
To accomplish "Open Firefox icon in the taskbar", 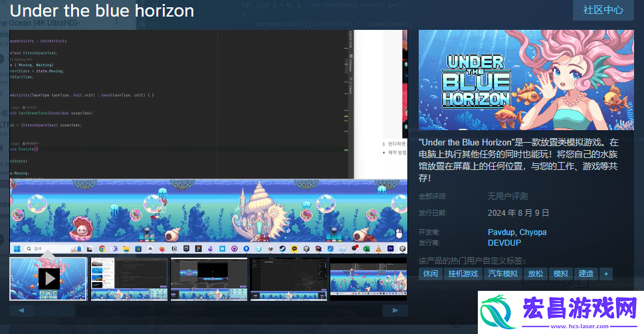I will 161,248.
